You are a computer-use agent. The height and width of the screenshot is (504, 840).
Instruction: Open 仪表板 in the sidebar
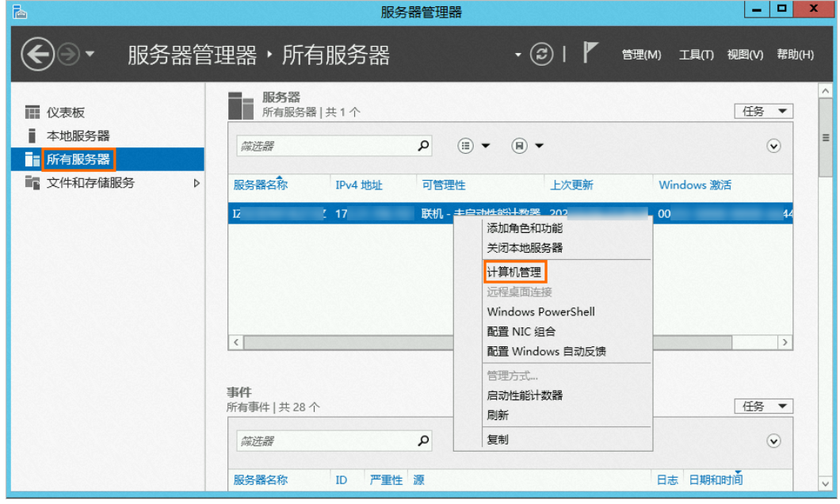click(65, 113)
